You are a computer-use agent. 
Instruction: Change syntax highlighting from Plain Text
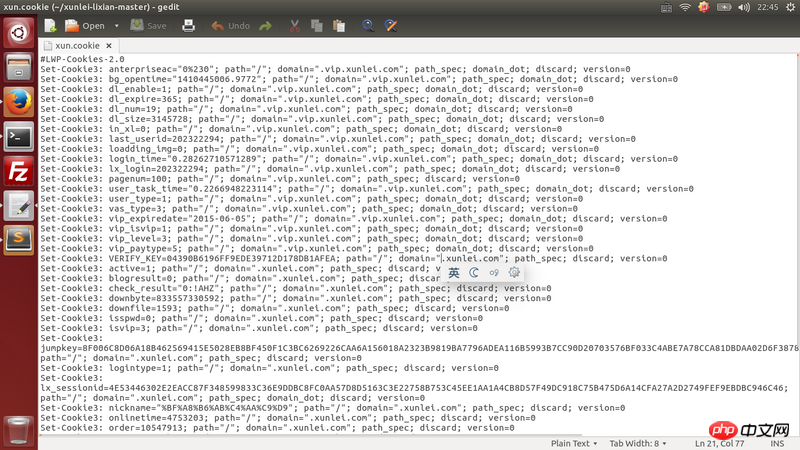point(574,443)
